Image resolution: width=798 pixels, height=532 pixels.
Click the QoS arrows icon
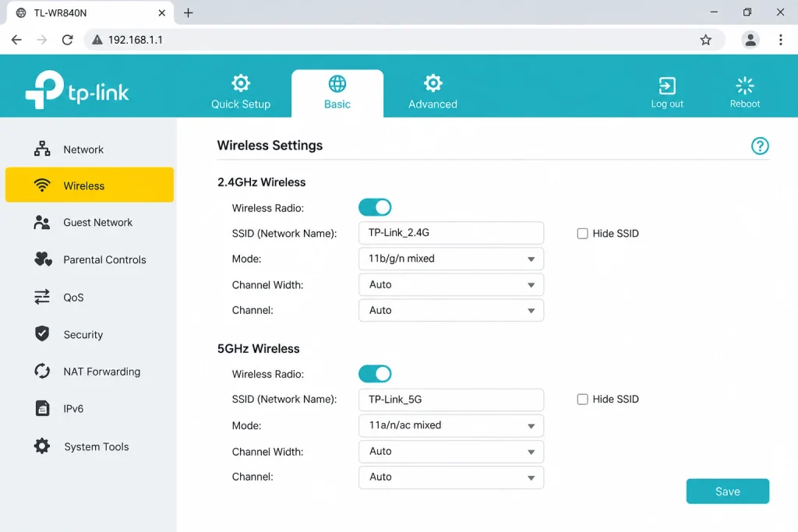(x=42, y=297)
